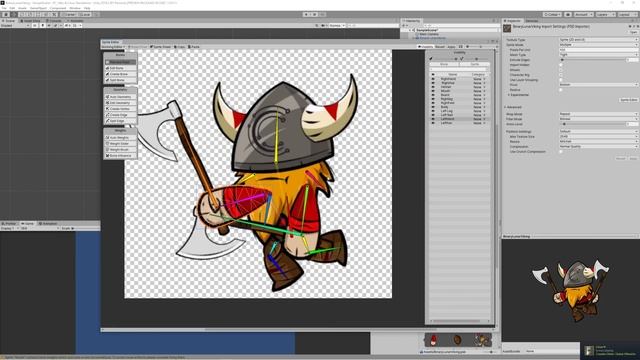Select the Weight Slider tool
The height and width of the screenshot is (360, 640).
pos(120,144)
